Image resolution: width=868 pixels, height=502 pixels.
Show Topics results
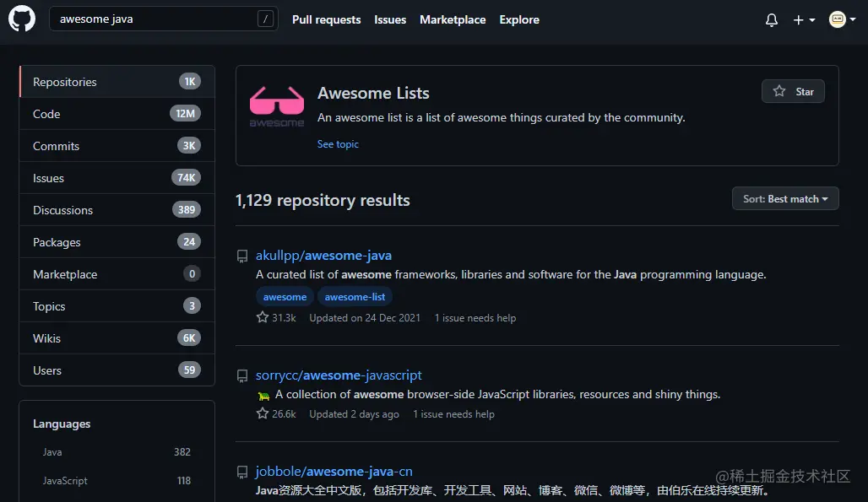[x=117, y=306]
